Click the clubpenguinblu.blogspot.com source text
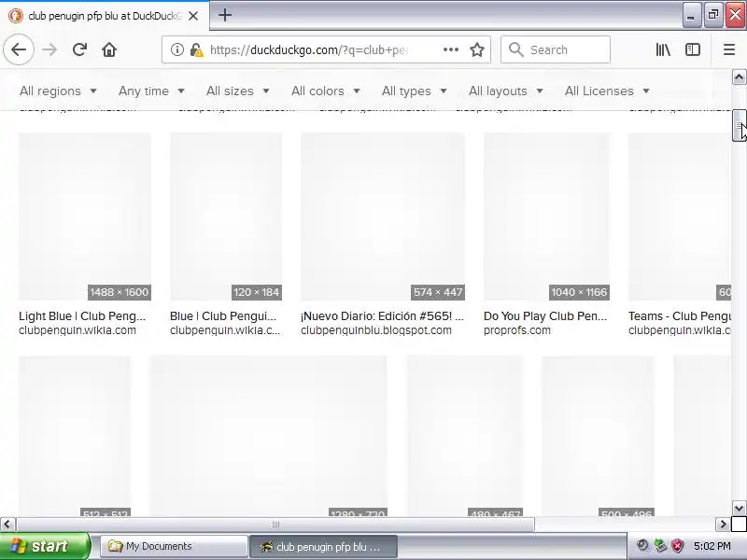747x560 pixels. (376, 330)
